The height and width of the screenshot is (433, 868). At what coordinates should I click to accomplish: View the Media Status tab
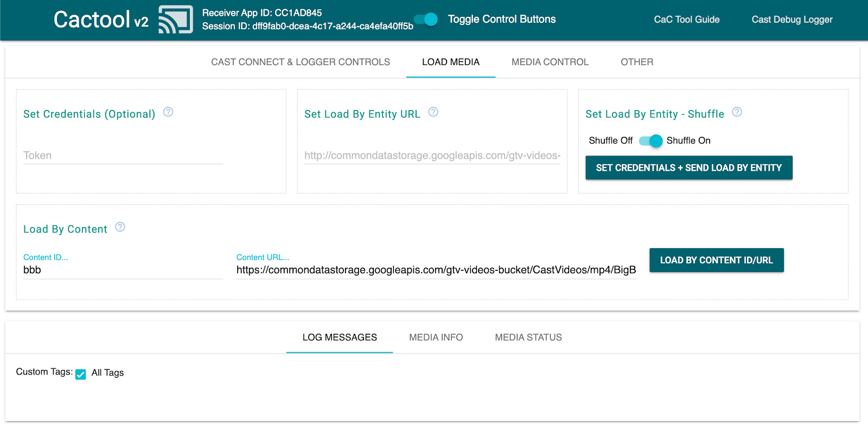pos(528,337)
